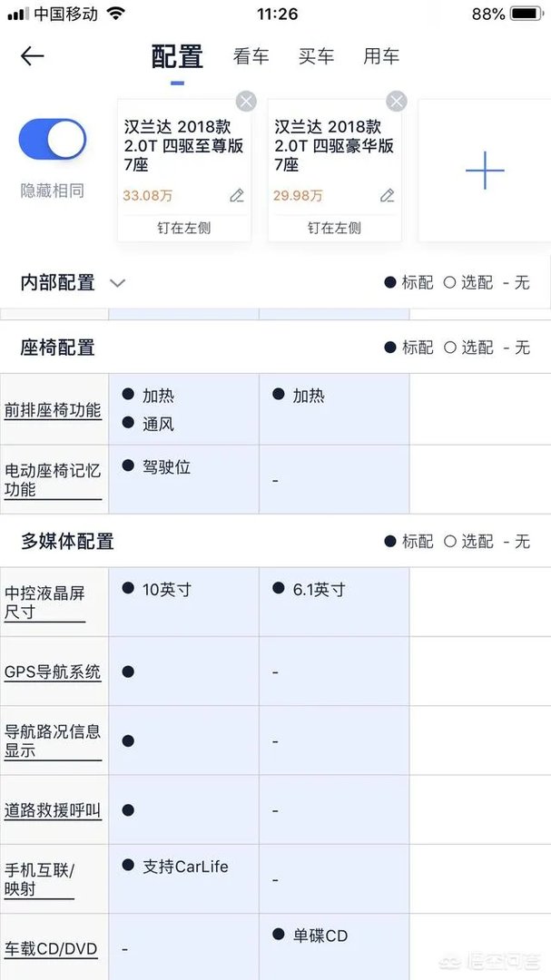The height and width of the screenshot is (980, 551).
Task: Click 钉在左侧 under the 豪华版 car
Action: (334, 228)
